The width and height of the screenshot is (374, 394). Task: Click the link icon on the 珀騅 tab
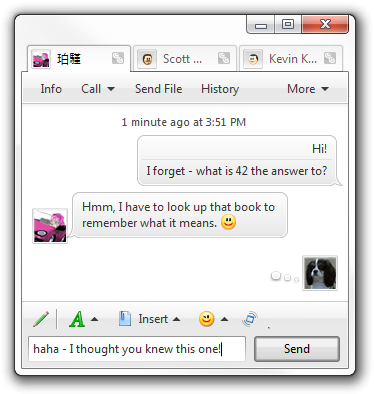(118, 58)
